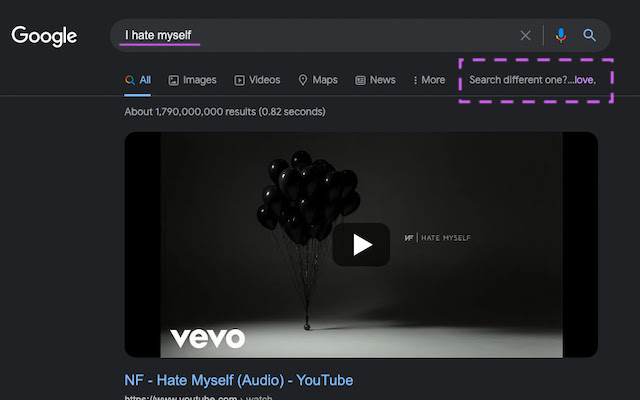Start voice search with the microphone icon
Image resolution: width=640 pixels, height=400 pixels.
coord(560,36)
